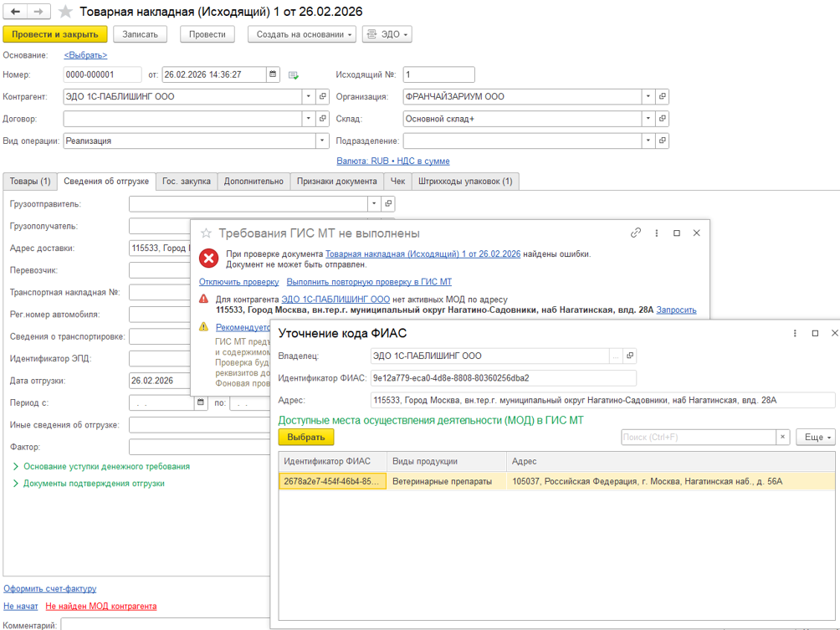Click the forward navigation arrow
The height and width of the screenshot is (630, 840).
tap(38, 12)
